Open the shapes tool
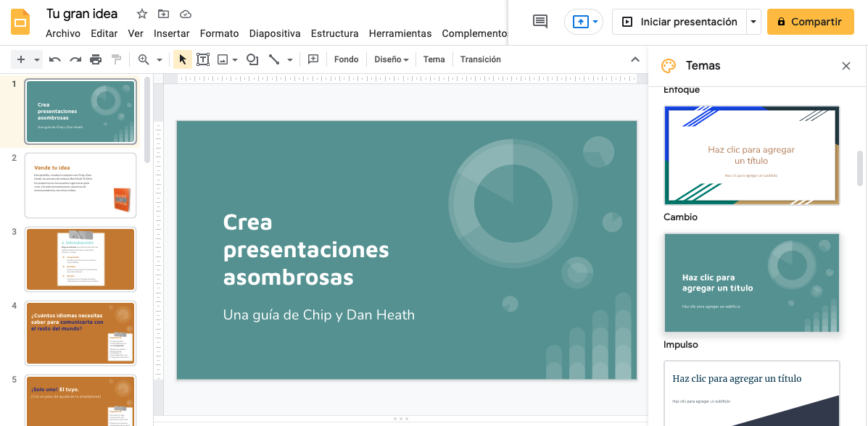Image resolution: width=868 pixels, height=426 pixels. click(252, 59)
